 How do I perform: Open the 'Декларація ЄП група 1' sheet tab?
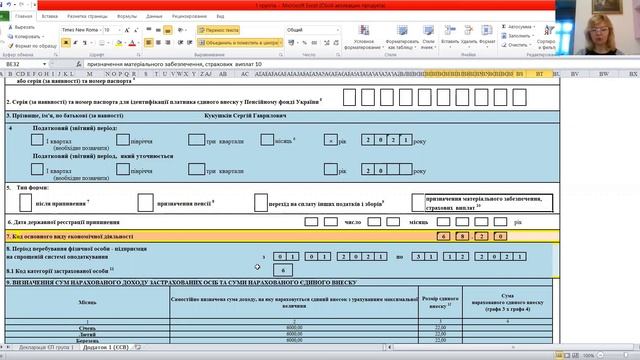coord(46,347)
